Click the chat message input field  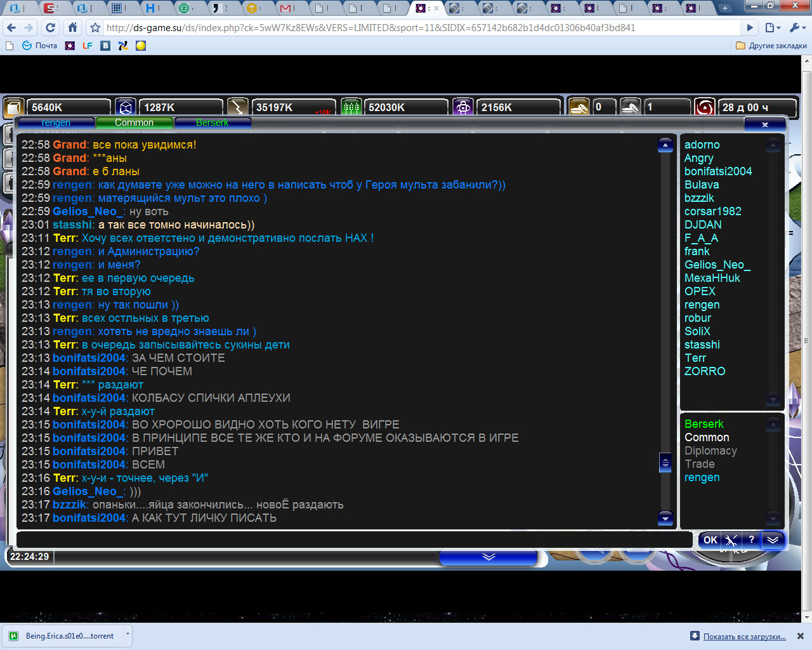[354, 540]
